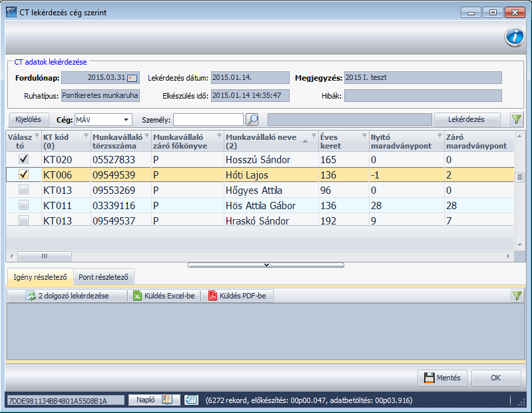Click the grid row menu icon beside the scrollbar
Viewport: 532px width, 413px height.
[519, 177]
